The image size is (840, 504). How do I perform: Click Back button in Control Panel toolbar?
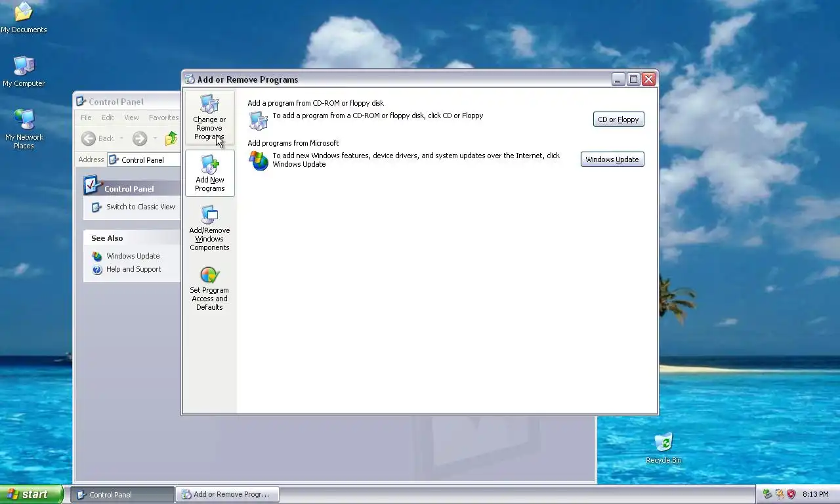coord(97,138)
